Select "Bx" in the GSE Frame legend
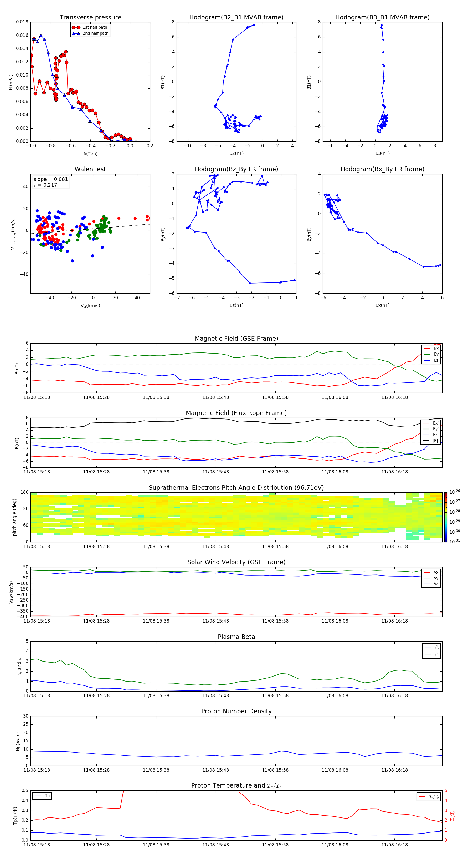473x868 pixels. 431,349
